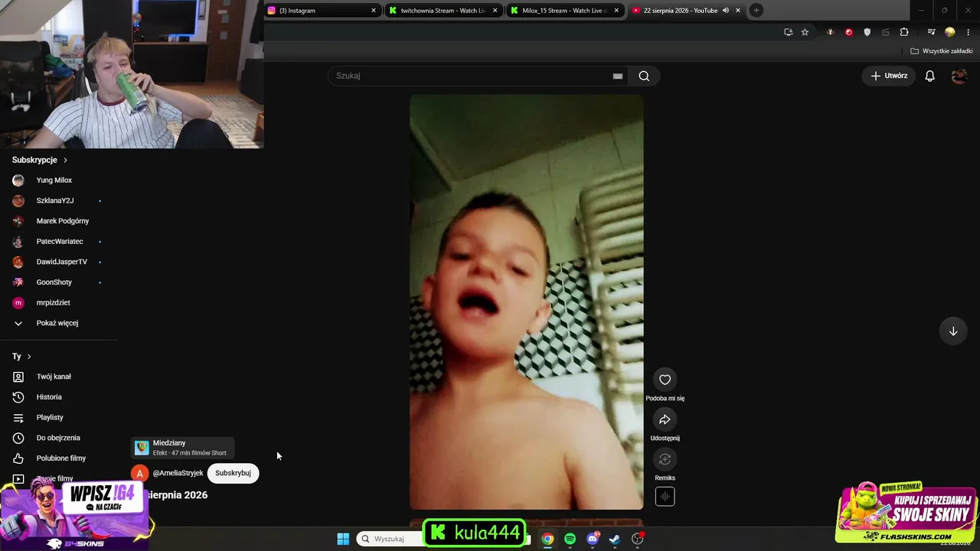Open Chrome media controls icon
Screen dimensions: 980x551
click(x=931, y=32)
